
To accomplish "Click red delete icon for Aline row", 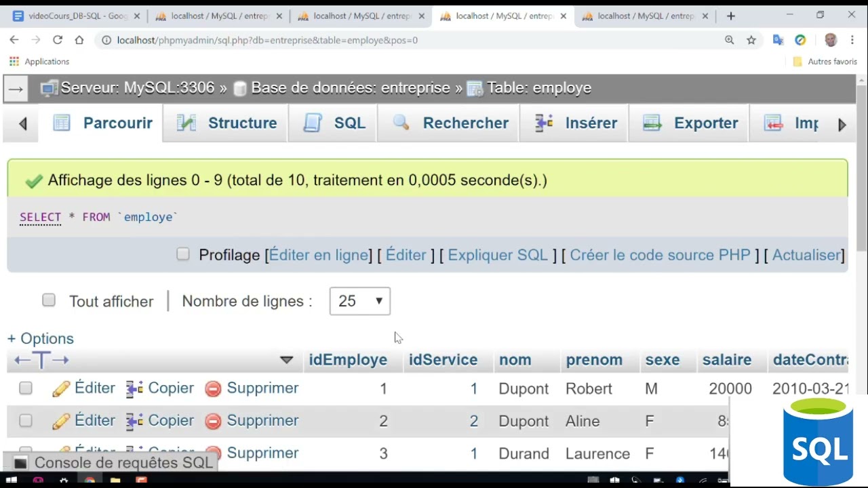I will coord(213,421).
